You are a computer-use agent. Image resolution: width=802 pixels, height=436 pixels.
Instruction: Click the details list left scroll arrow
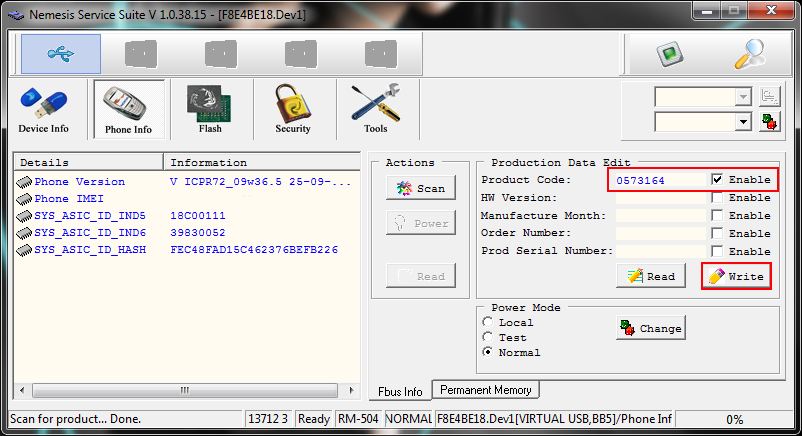click(22, 390)
